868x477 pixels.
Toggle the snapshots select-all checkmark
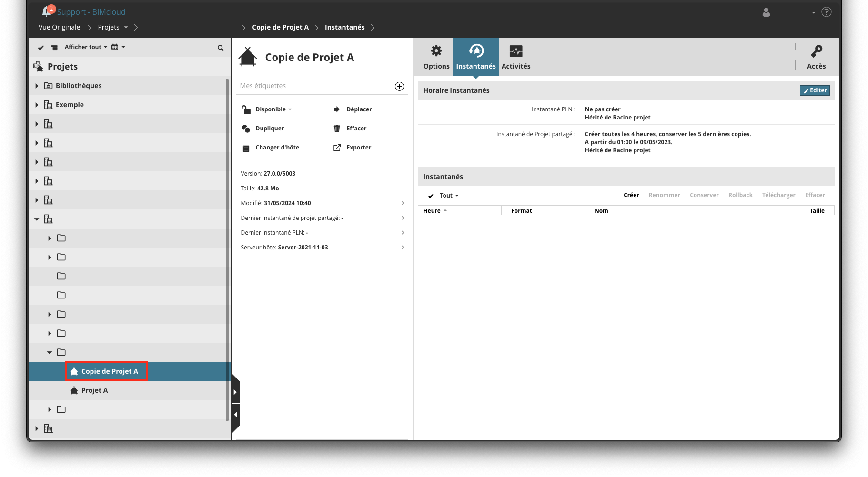coord(431,196)
